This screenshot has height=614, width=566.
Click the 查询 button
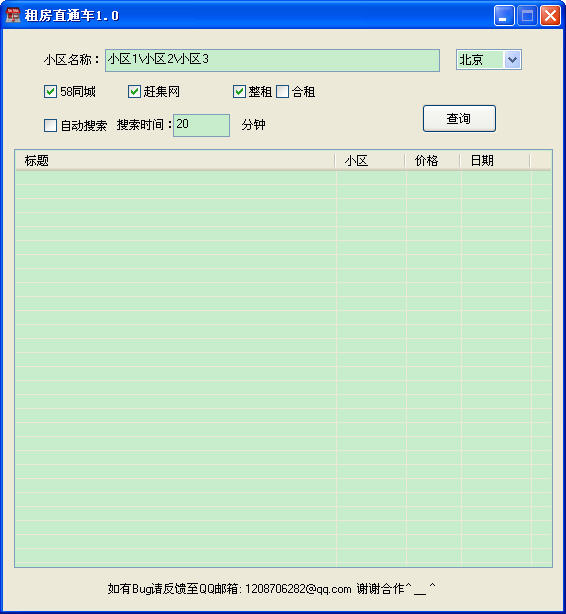[459, 118]
